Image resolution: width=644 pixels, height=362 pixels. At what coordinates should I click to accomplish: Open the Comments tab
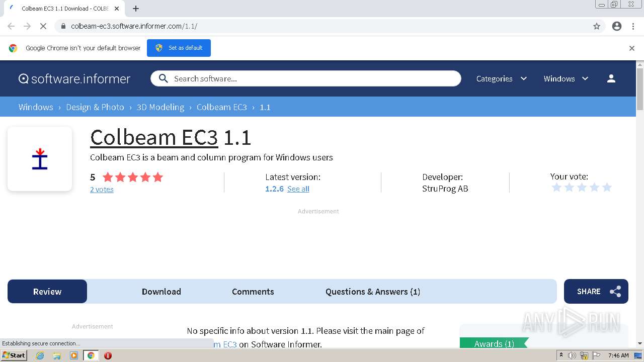point(253,292)
